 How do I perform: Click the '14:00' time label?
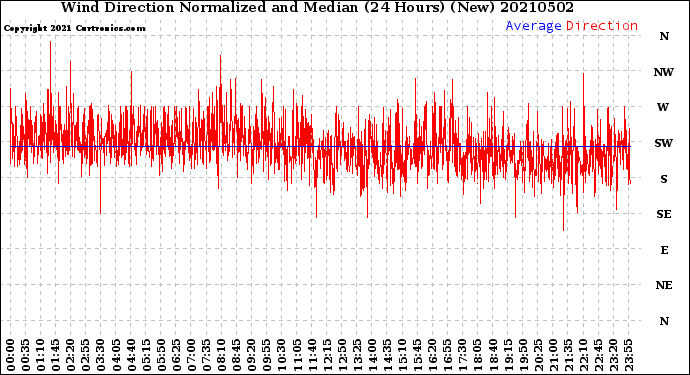coord(372,355)
